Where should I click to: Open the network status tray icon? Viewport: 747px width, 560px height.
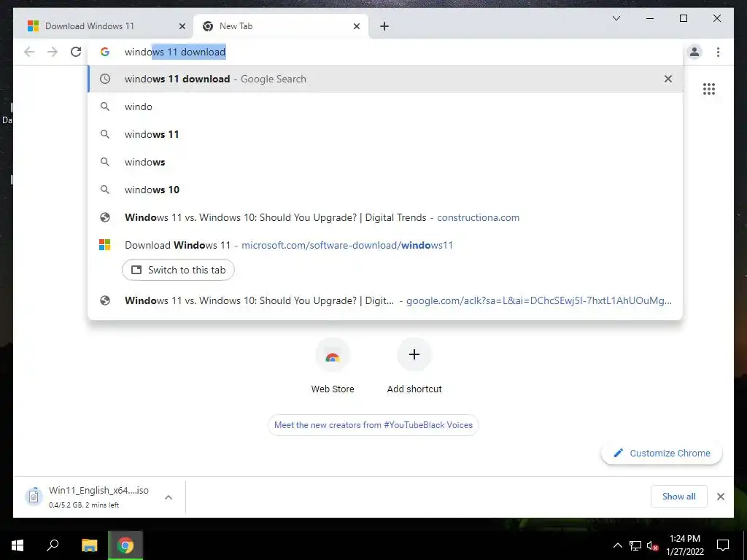pos(635,545)
